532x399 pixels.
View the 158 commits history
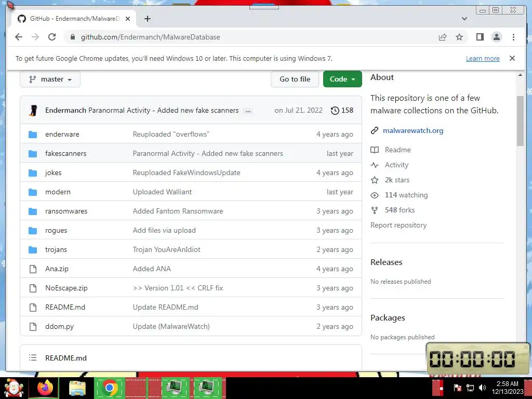pos(342,110)
